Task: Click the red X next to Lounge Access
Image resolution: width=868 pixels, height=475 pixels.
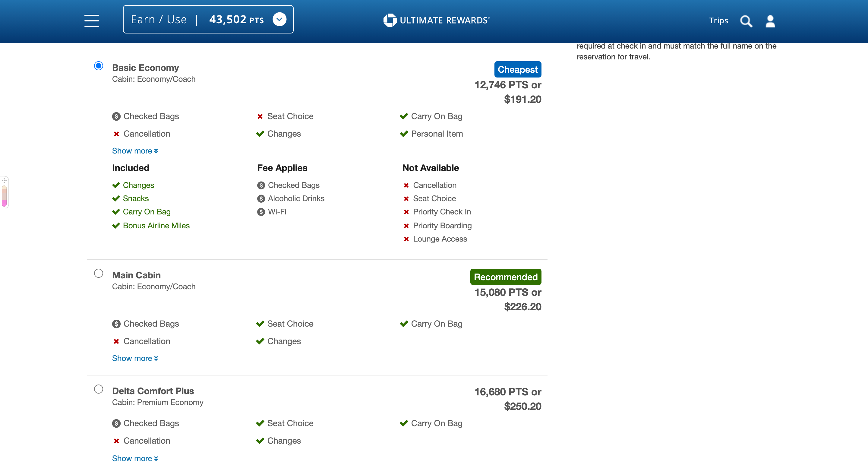Action: point(406,239)
